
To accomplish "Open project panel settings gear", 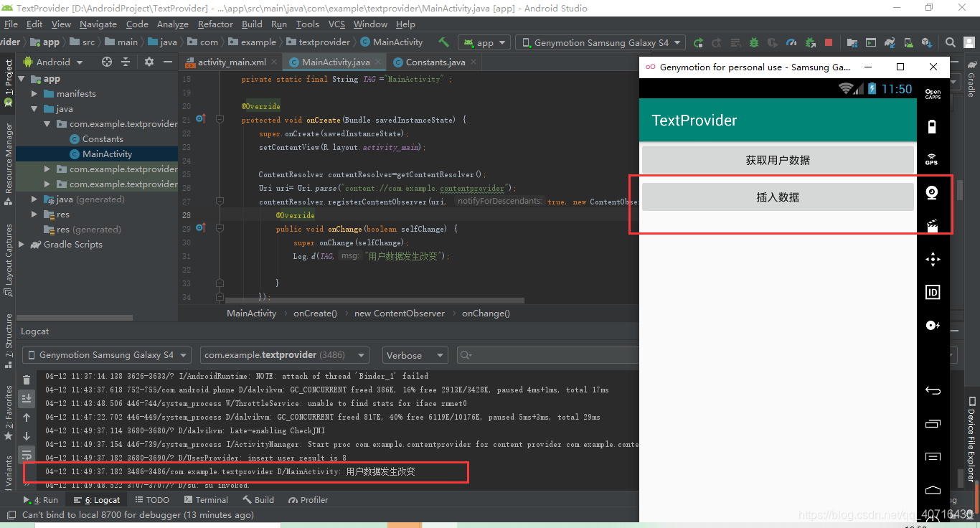I will click(149, 62).
